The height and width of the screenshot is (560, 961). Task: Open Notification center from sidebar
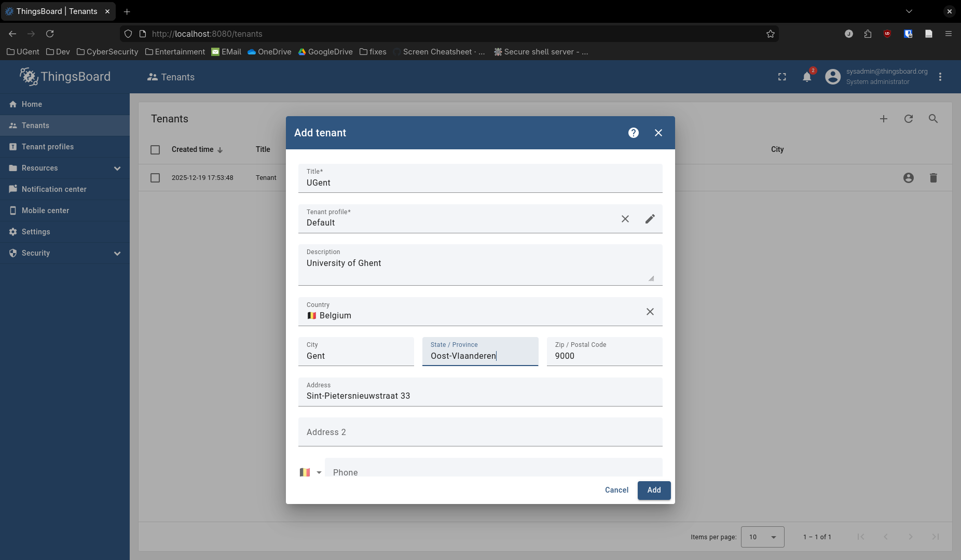pyautogui.click(x=54, y=189)
